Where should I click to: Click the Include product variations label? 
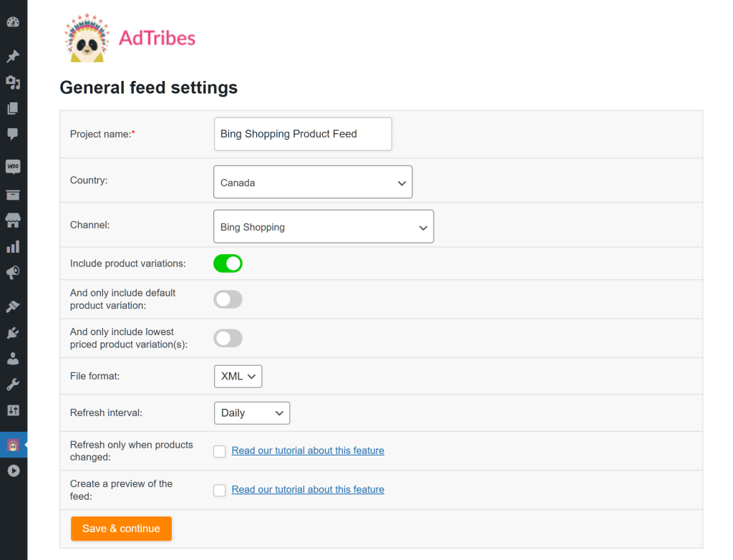pos(127,264)
